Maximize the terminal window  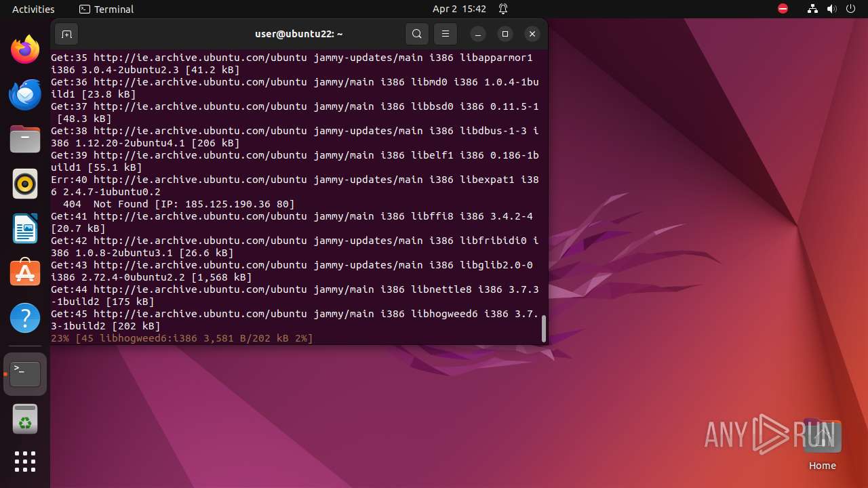[505, 34]
